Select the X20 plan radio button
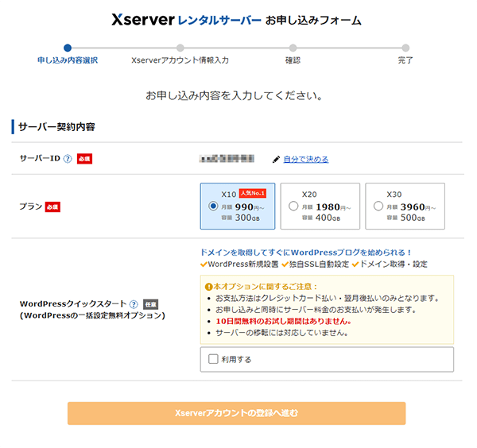The width and height of the screenshot is (477, 448). coord(293,206)
